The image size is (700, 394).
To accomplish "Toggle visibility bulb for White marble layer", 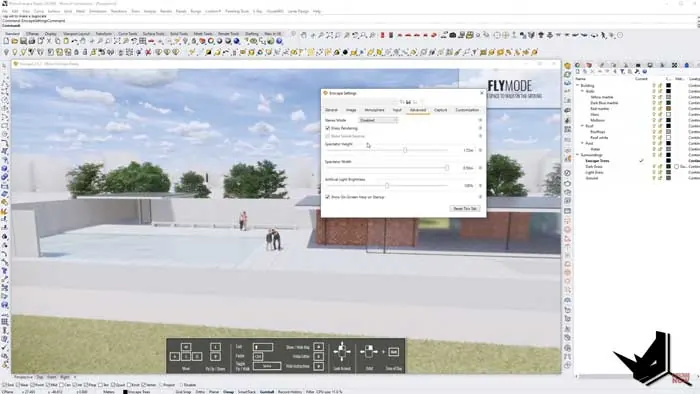I will [654, 97].
